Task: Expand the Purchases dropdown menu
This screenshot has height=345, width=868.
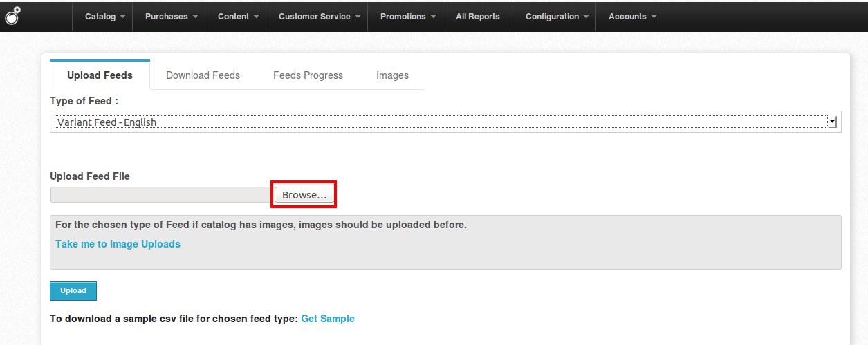Action: click(x=171, y=17)
